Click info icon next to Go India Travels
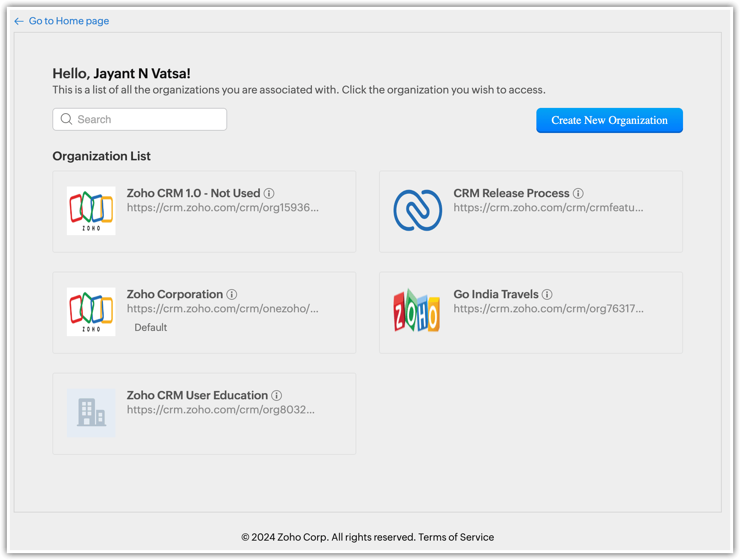 click(x=547, y=294)
